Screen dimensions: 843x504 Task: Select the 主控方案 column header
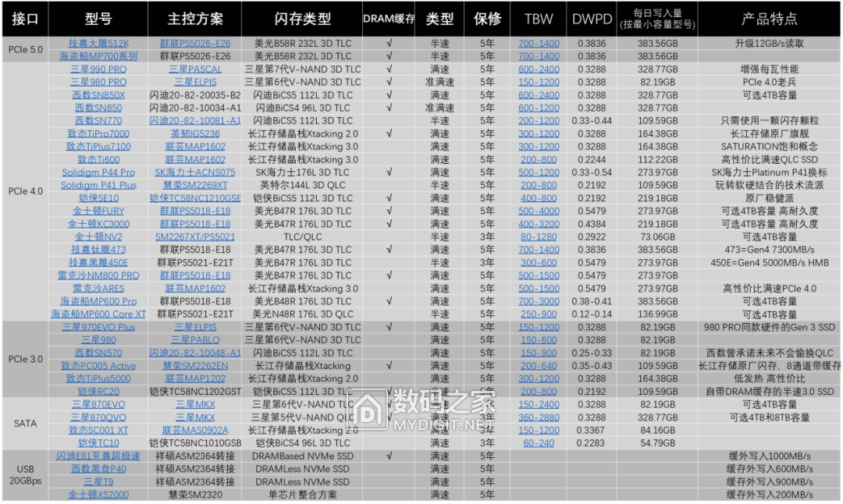coord(195,19)
